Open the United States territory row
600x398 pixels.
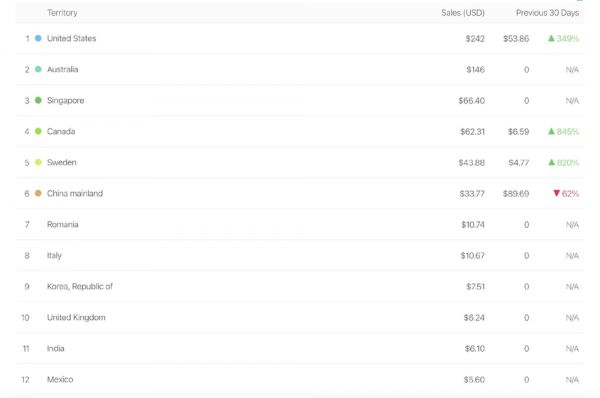click(300, 38)
